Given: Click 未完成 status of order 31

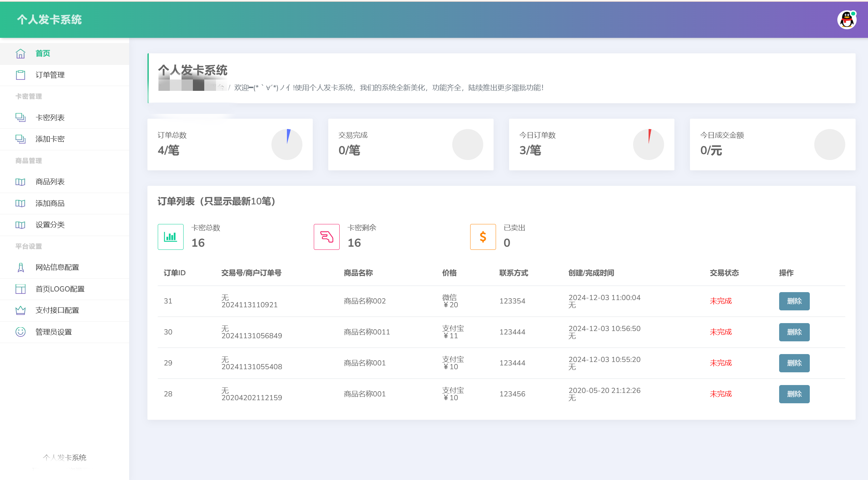Looking at the screenshot, I should click(x=721, y=301).
